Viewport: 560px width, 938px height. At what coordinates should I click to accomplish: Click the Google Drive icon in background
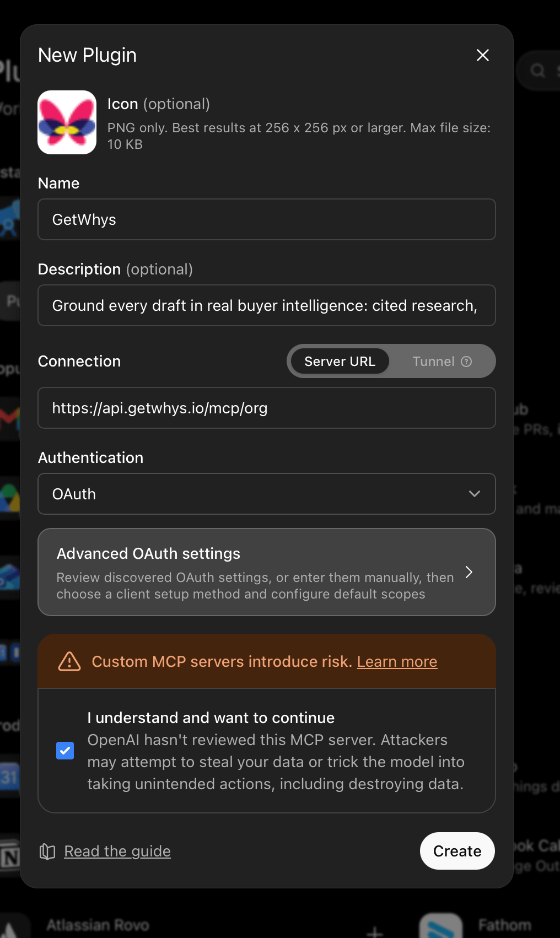click(10, 498)
